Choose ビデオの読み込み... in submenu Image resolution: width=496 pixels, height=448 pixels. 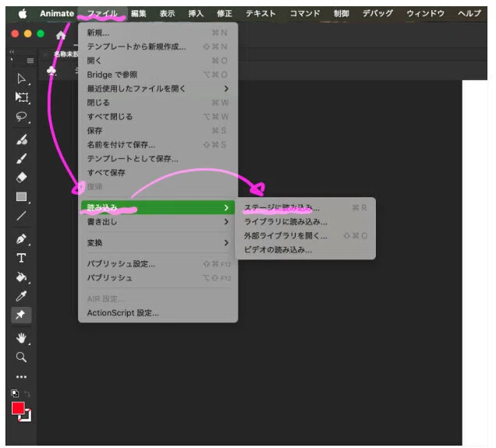[x=305, y=250]
